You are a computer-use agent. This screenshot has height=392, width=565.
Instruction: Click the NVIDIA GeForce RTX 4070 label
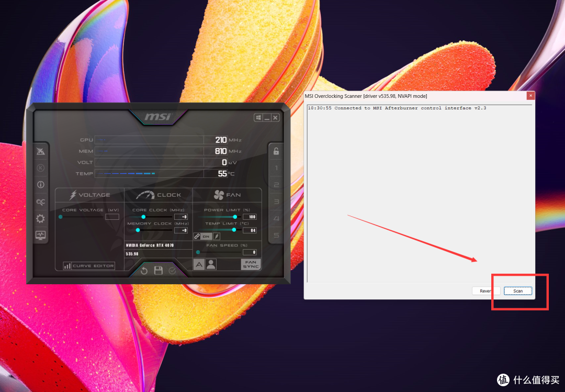coord(150,245)
